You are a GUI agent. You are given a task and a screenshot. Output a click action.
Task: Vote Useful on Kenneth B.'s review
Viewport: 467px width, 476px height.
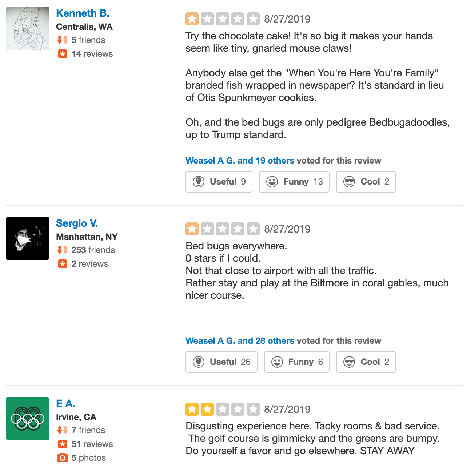point(219,182)
